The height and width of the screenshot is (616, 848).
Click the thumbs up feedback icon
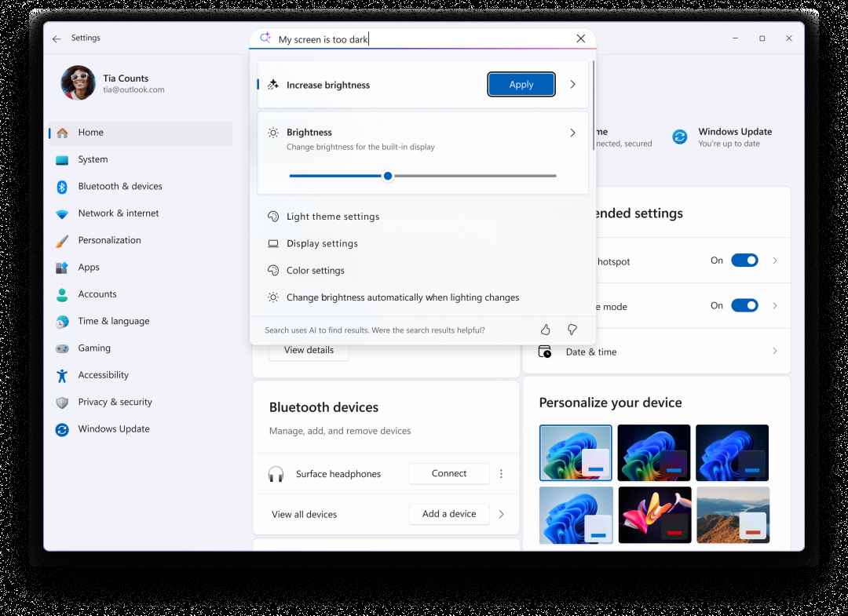coord(546,330)
